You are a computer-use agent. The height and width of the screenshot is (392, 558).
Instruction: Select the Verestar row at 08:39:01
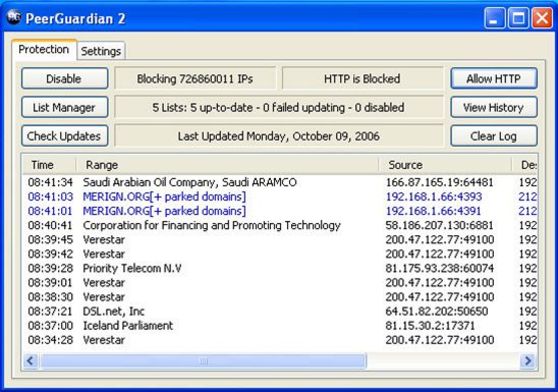[280, 283]
